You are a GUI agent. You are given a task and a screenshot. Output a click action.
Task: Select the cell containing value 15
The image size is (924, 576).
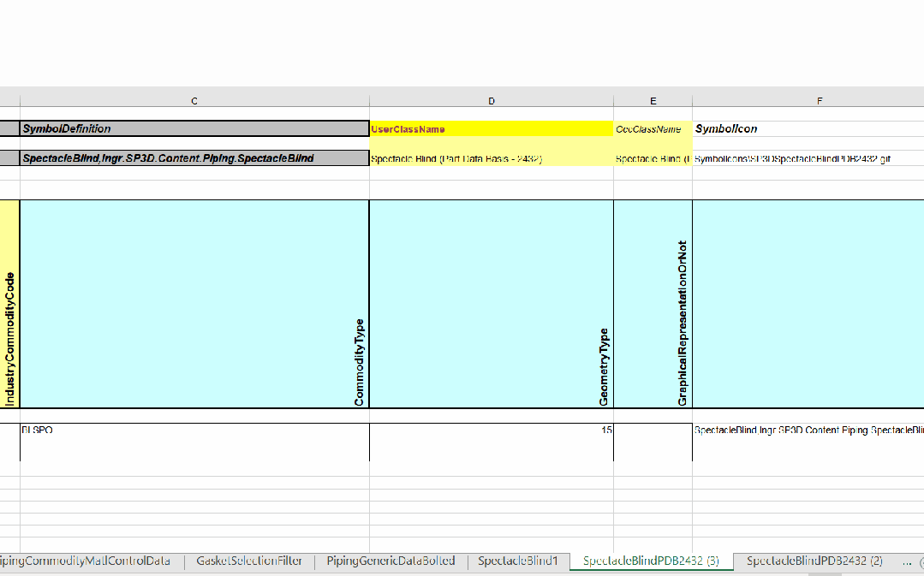point(492,442)
